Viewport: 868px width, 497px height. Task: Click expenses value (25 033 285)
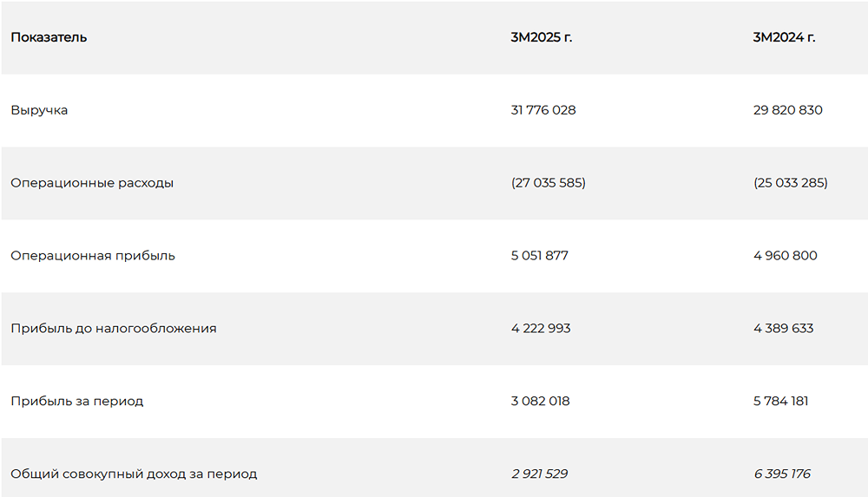click(790, 183)
